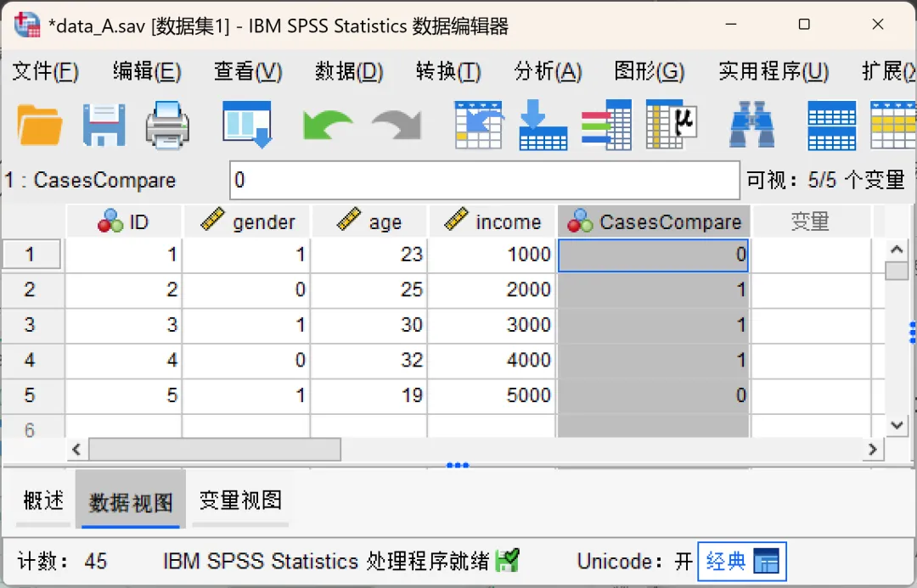
Task: Switch to 概述 tab
Action: point(43,501)
